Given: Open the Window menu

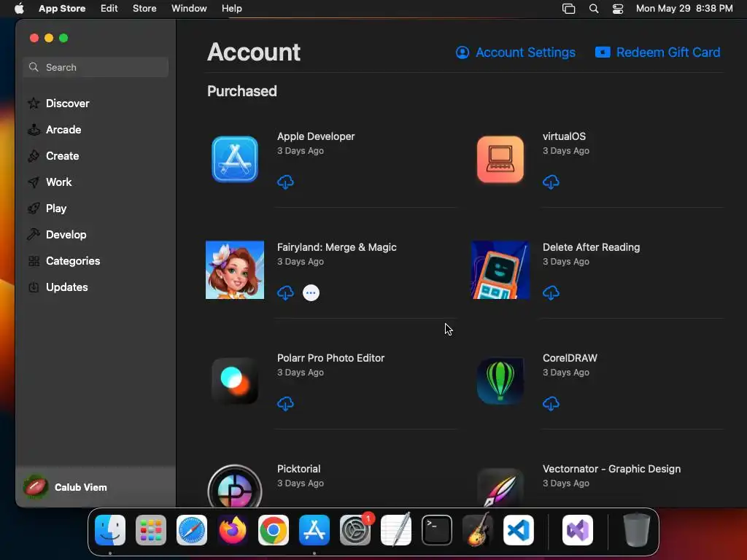Looking at the screenshot, I should click(189, 8).
